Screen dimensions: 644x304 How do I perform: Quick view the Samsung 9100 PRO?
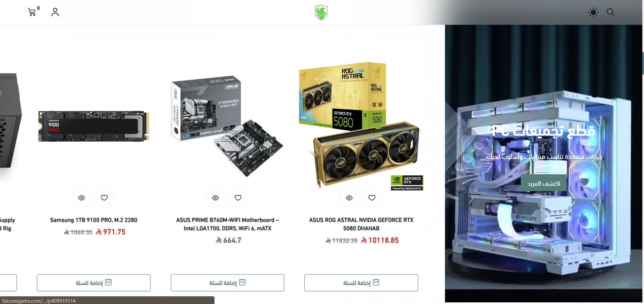tap(82, 198)
